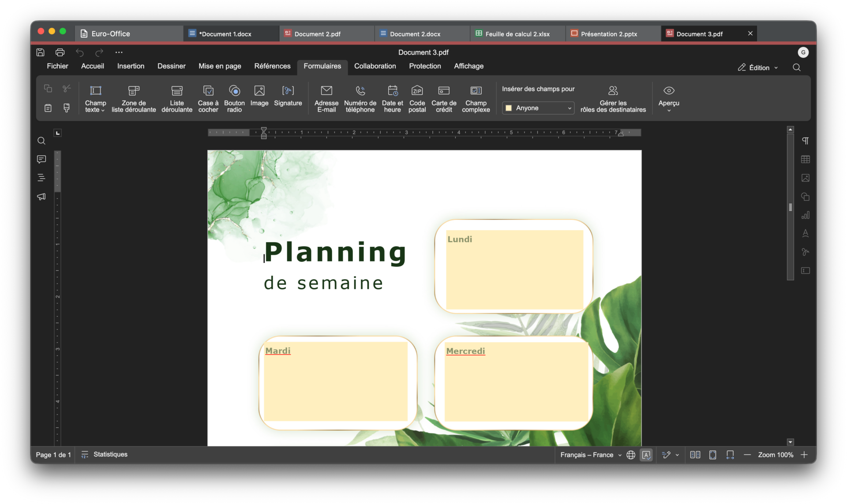Open Gérer les rôles des destinataires
847x504 pixels.
tap(613, 99)
